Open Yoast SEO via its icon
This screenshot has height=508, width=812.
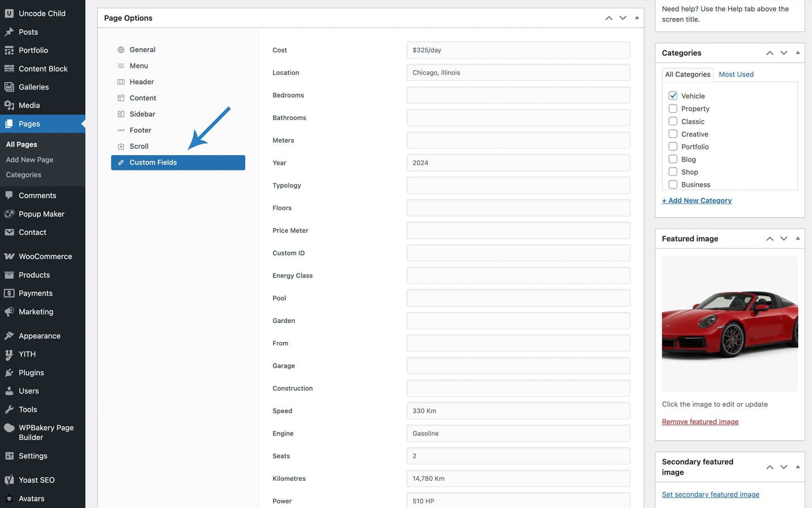[x=9, y=480]
